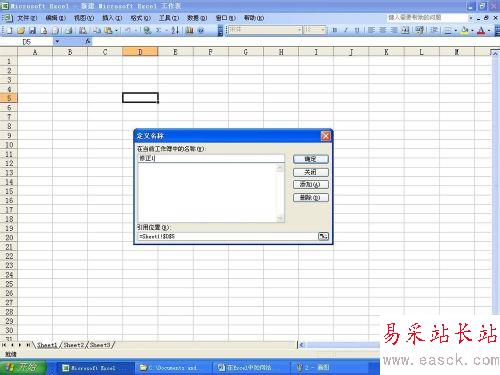
Task: Click the Currency style icon
Action: tap(420, 30)
